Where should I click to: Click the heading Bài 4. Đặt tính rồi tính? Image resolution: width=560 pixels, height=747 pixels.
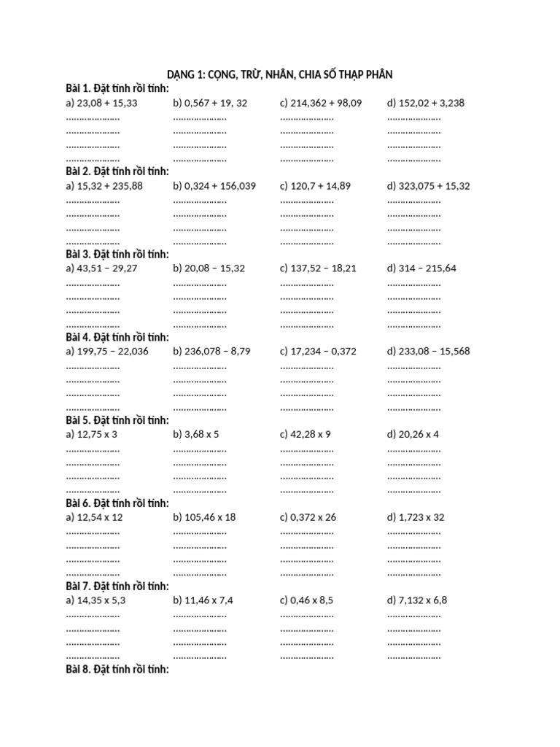coord(117,337)
